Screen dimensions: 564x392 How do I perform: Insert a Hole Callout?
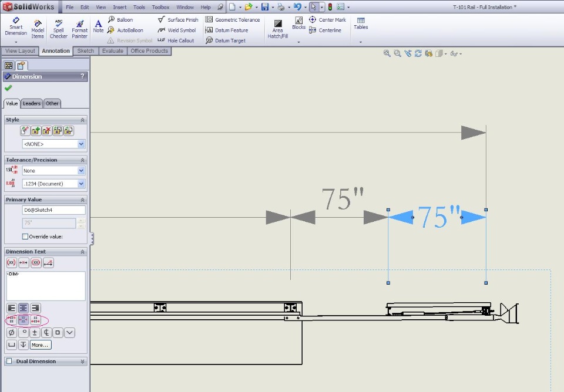point(176,40)
